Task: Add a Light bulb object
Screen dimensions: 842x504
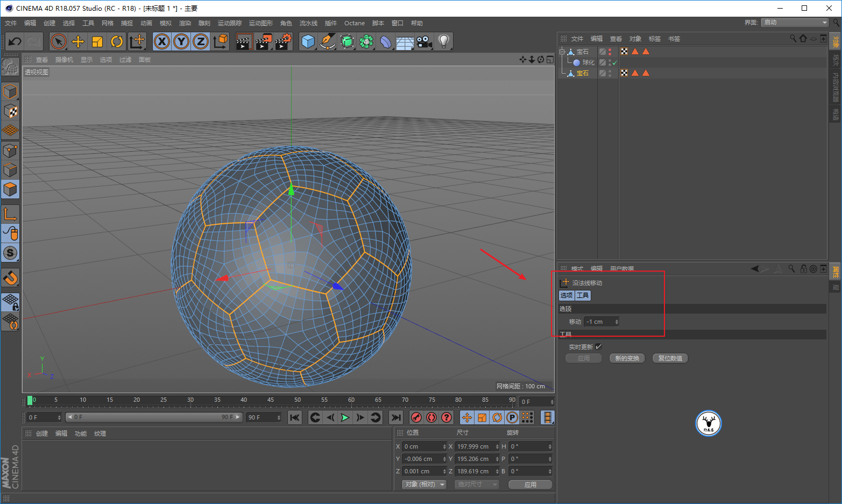Action: coord(443,41)
